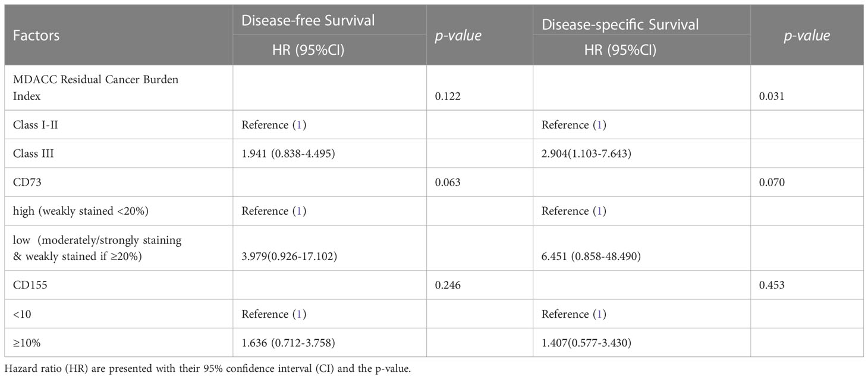Click the p-value 0.063
Viewport: 868px width, 379px height.
pos(448,183)
